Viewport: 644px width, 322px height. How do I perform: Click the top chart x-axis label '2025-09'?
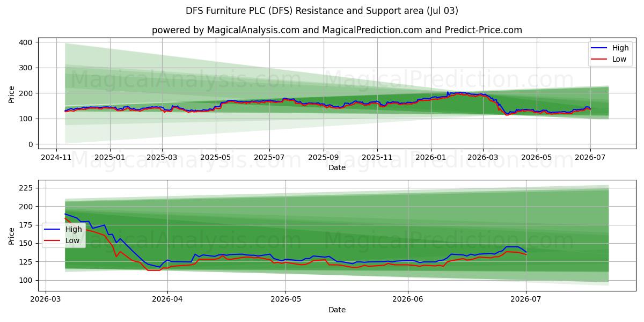pos(324,158)
